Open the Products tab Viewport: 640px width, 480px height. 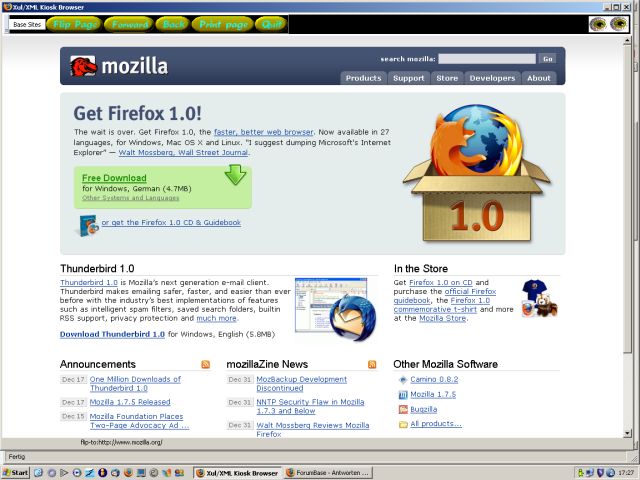click(363, 78)
